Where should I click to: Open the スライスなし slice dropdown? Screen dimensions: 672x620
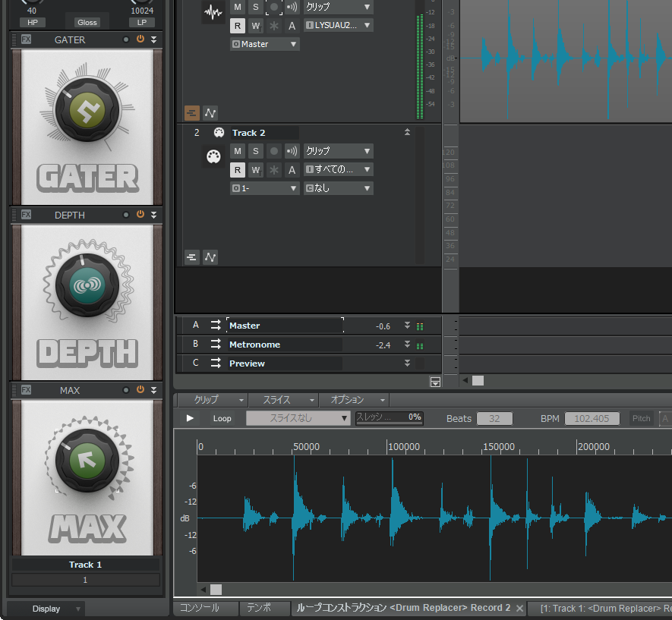(298, 418)
